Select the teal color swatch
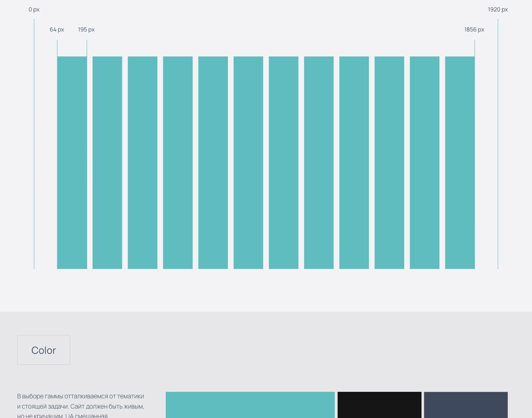532x418 pixels. tap(250, 405)
